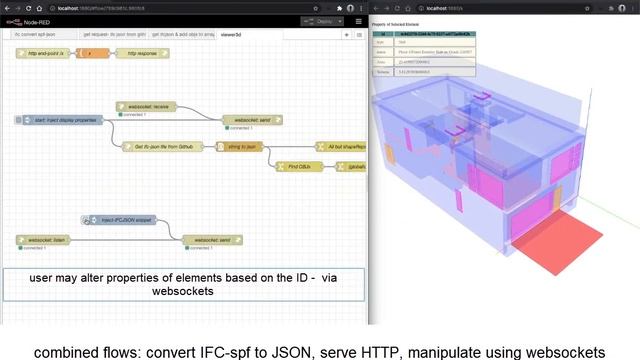Viewport: 640px width, 360px height.
Task: Go forward in the 3D viewer browser window
Action: [387, 8]
